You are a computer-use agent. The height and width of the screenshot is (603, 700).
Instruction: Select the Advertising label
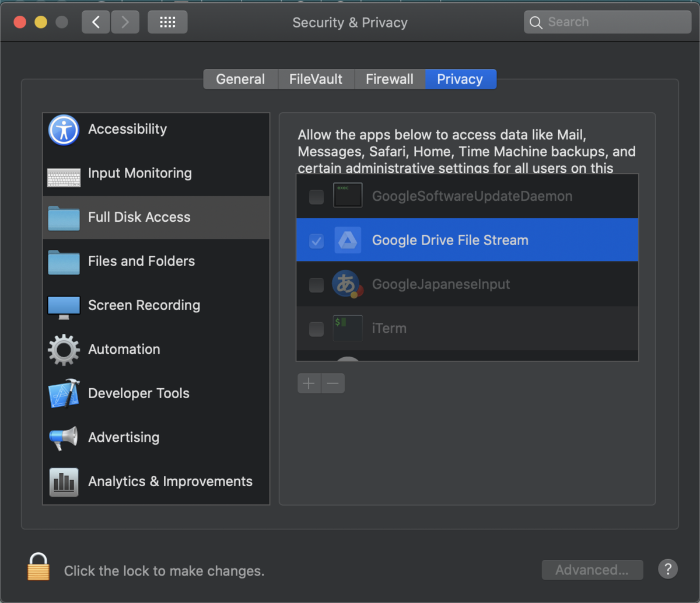click(x=124, y=437)
